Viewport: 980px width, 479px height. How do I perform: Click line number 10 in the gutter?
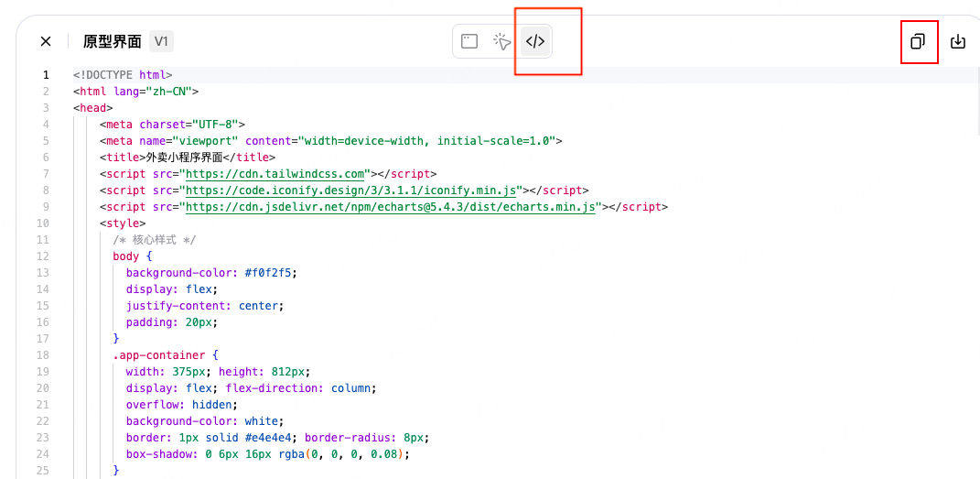click(x=43, y=223)
